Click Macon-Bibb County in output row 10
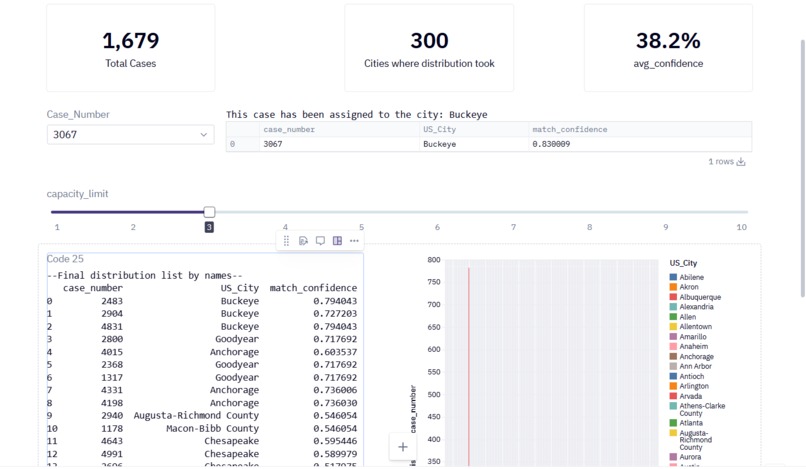 212,428
